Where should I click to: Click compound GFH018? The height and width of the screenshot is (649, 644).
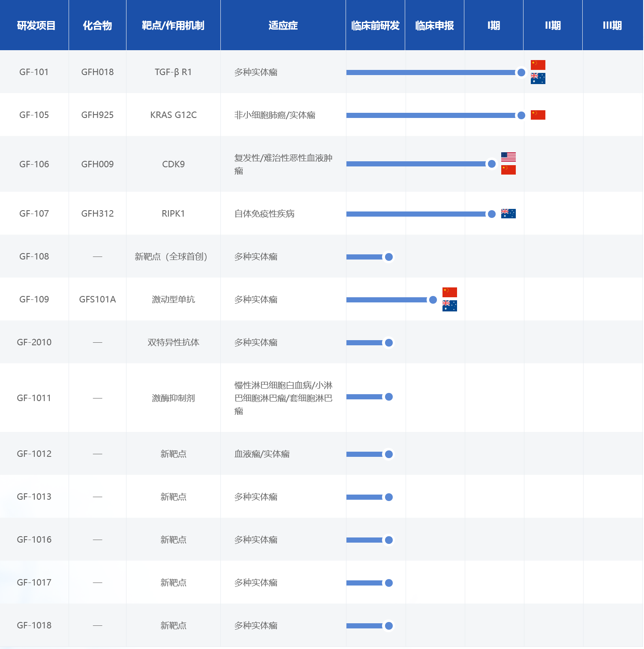click(x=97, y=72)
